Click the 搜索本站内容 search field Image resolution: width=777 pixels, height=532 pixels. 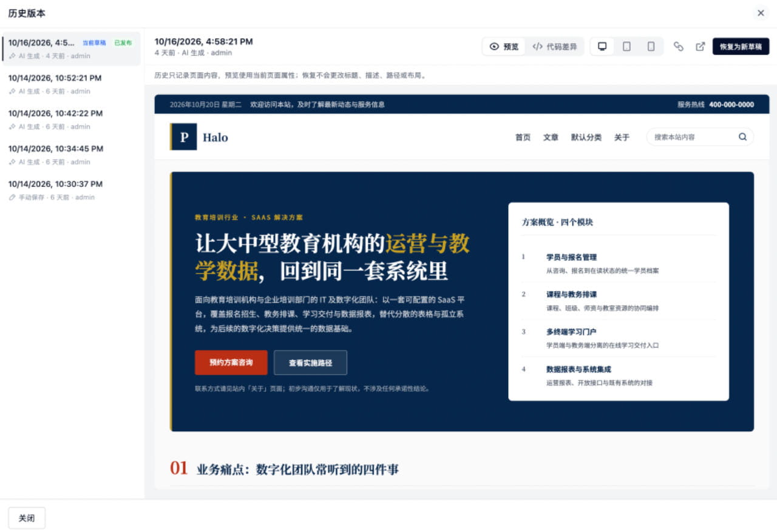point(700,137)
